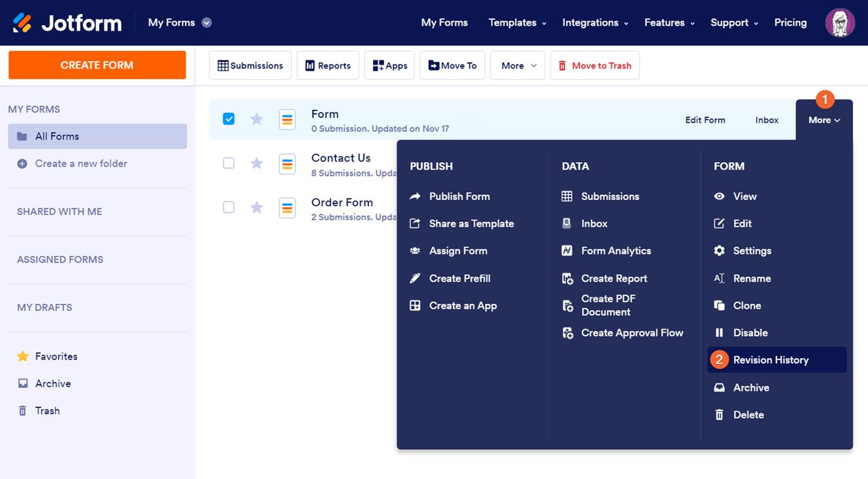Image resolution: width=868 pixels, height=479 pixels.
Task: Collapse the Form row More menu
Action: tap(824, 120)
